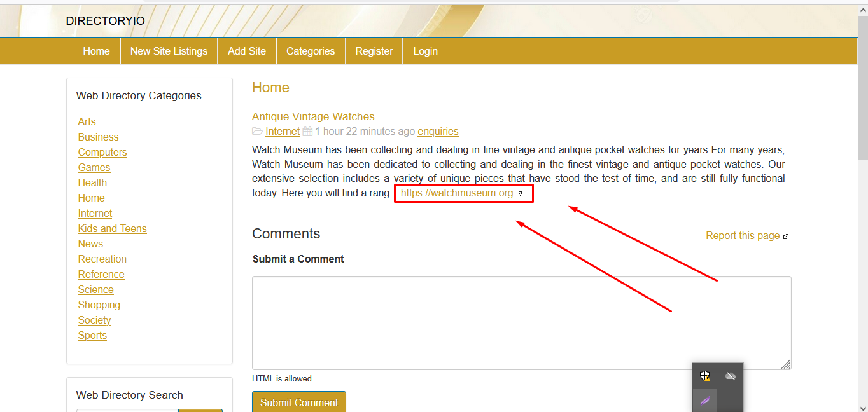Click the enquiries author link
Image resolution: width=868 pixels, height=412 pixels.
[x=438, y=132]
